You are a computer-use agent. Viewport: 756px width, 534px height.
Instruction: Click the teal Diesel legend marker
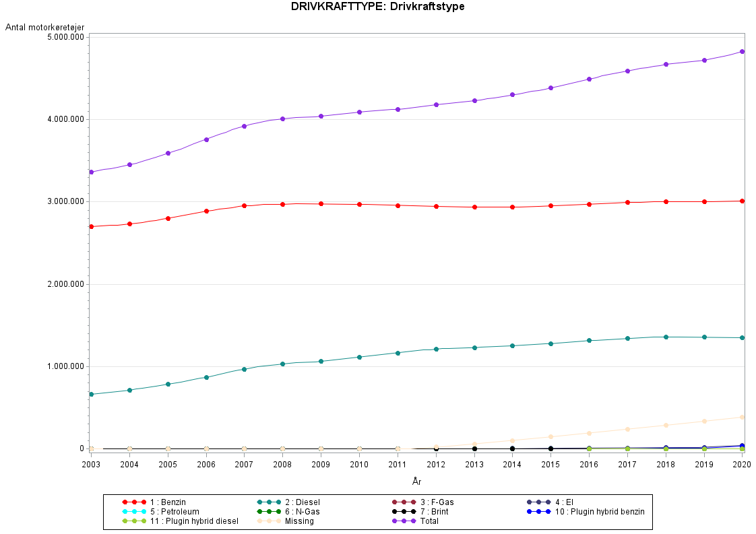click(x=269, y=502)
